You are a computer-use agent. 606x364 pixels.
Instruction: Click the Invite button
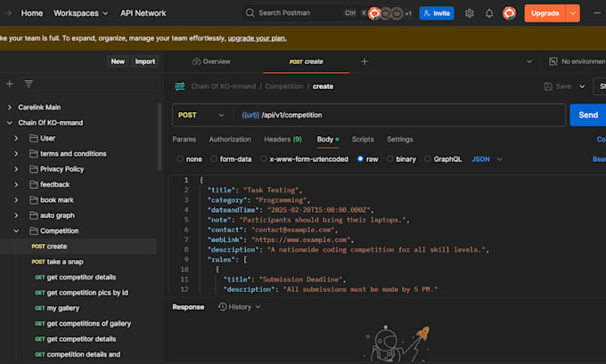[437, 13]
